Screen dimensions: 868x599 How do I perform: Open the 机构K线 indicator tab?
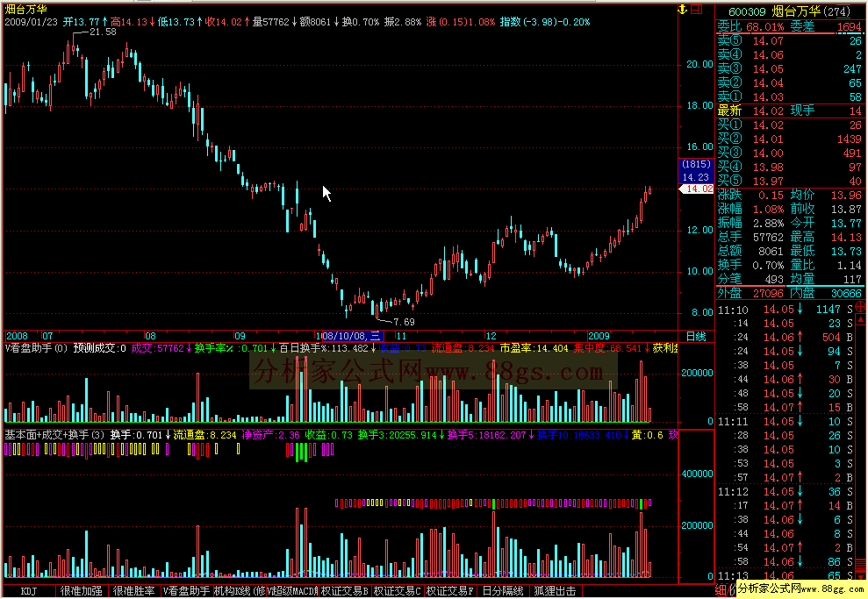coord(239,591)
